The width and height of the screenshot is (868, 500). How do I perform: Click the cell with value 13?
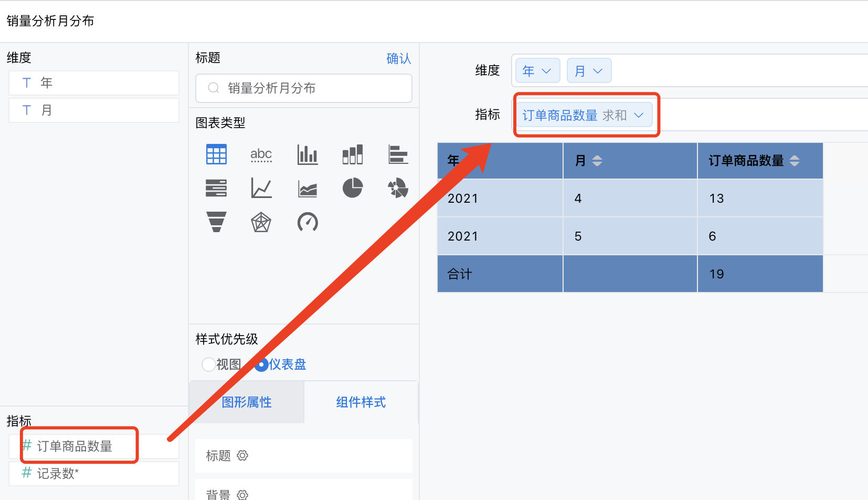[760, 199]
